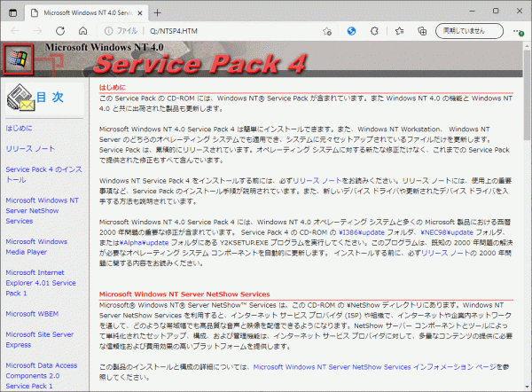This screenshot has width=532, height=392.
Task: Open the Favorites list icon
Action: pyautogui.click(x=399, y=31)
